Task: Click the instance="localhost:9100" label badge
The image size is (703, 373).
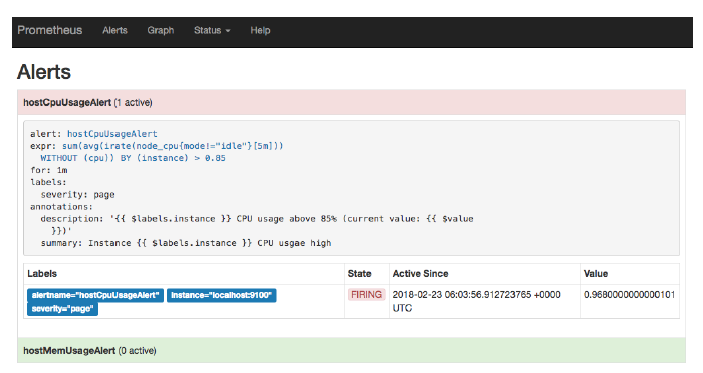Action: click(221, 295)
